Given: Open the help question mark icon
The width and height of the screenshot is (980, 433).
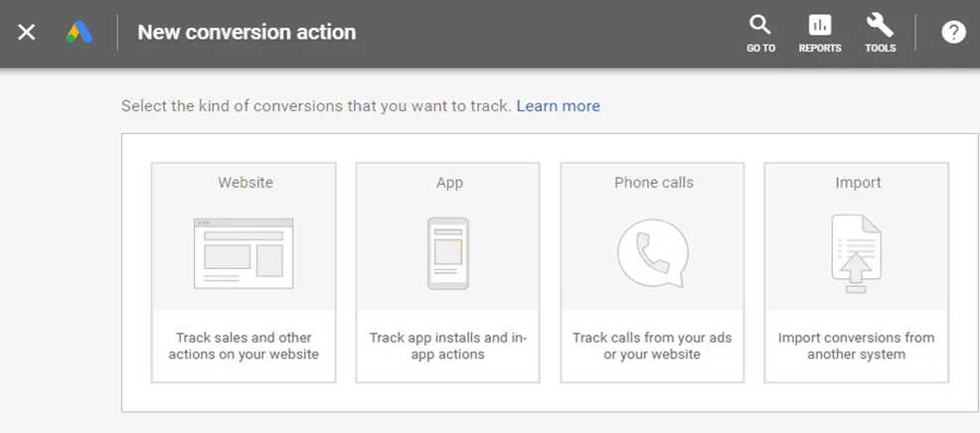Looking at the screenshot, I should [953, 33].
